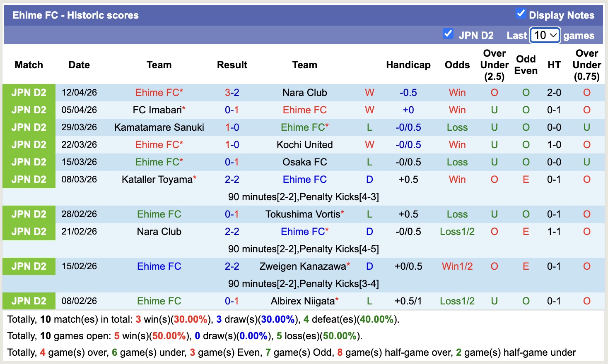Toggle the JPN D2 filter checkbox
Screen dimensions: 608x364
tap(448, 34)
